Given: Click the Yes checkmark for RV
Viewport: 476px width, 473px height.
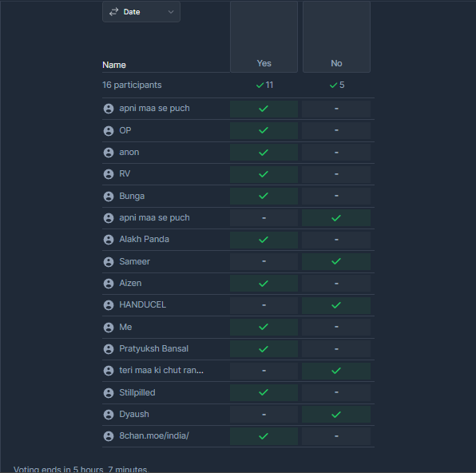Looking at the screenshot, I should coord(264,174).
